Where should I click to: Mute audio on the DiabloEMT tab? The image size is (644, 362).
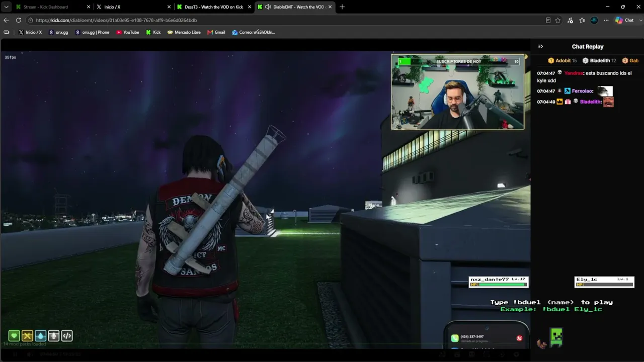point(268,7)
